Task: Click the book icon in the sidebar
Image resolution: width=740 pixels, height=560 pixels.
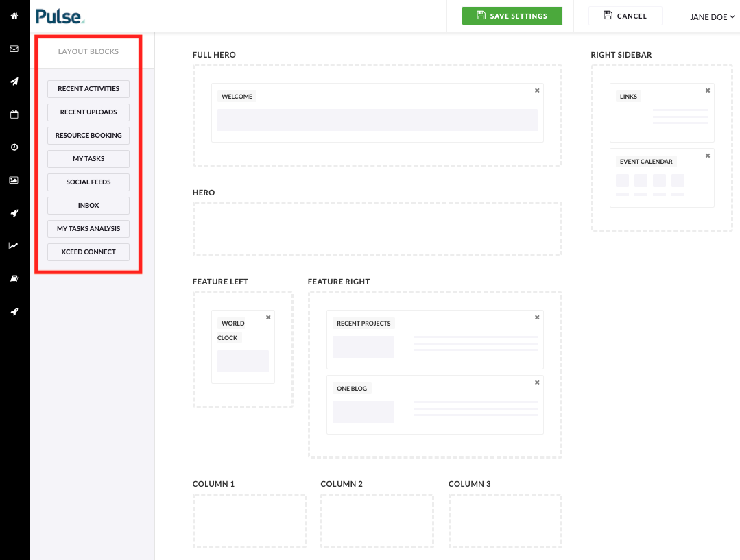Action: pos(14,279)
